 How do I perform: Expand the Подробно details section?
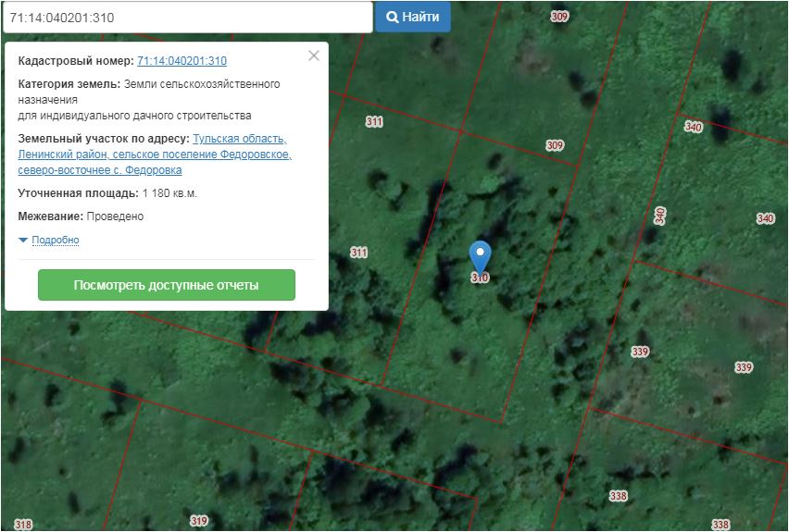click(55, 240)
